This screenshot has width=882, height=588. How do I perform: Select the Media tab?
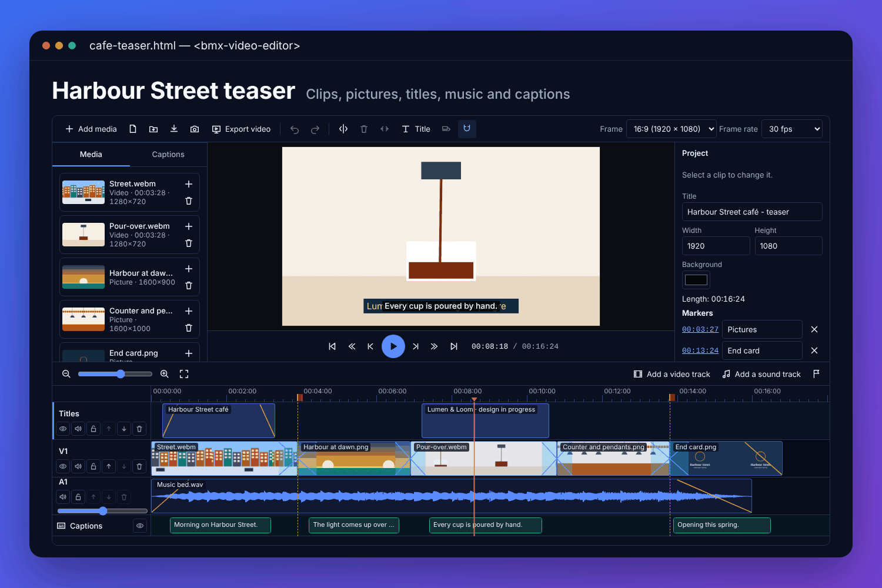click(91, 154)
